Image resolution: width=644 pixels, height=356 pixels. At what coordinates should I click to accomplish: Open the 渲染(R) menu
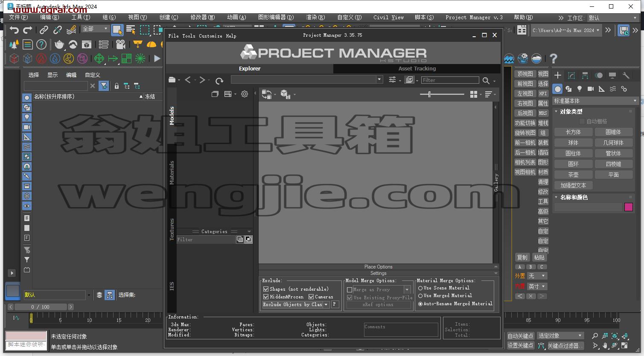[315, 18]
